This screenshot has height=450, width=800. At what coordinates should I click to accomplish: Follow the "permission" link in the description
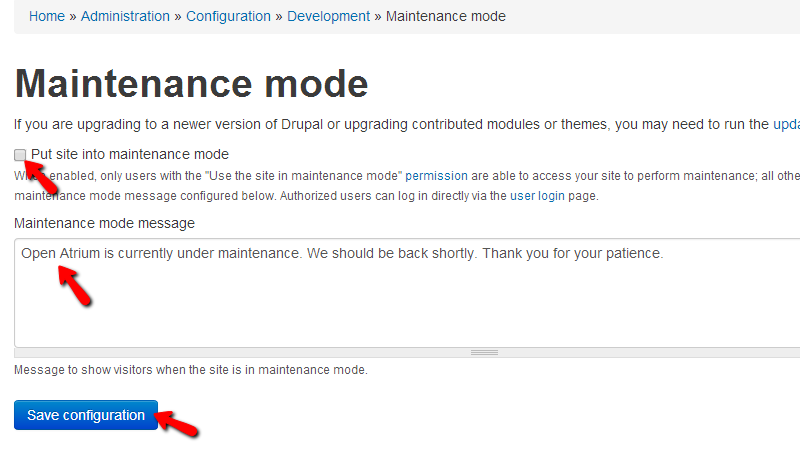(436, 175)
